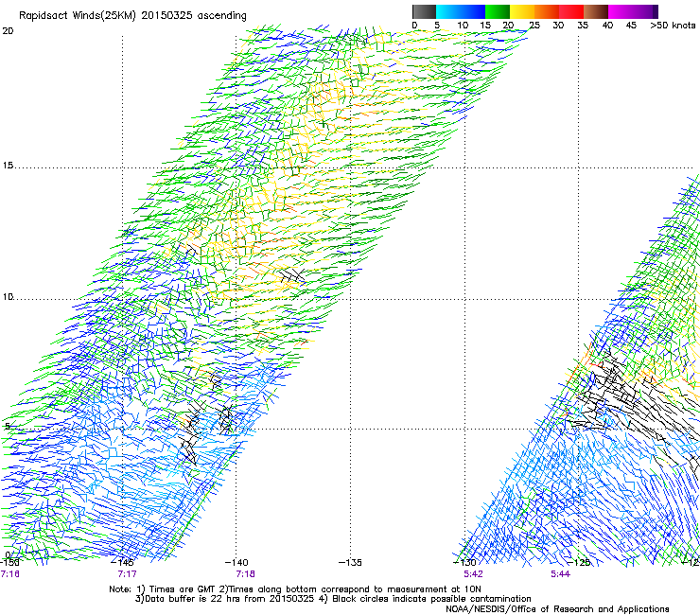Image resolution: width=700 pixels, height=615 pixels.
Task: Click the latitude label '5'
Action: pos(8,426)
